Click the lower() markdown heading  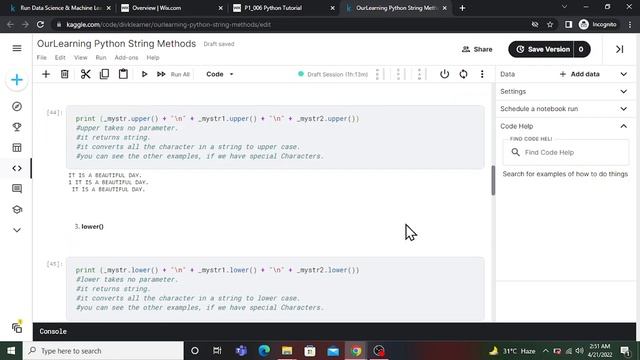click(92, 227)
